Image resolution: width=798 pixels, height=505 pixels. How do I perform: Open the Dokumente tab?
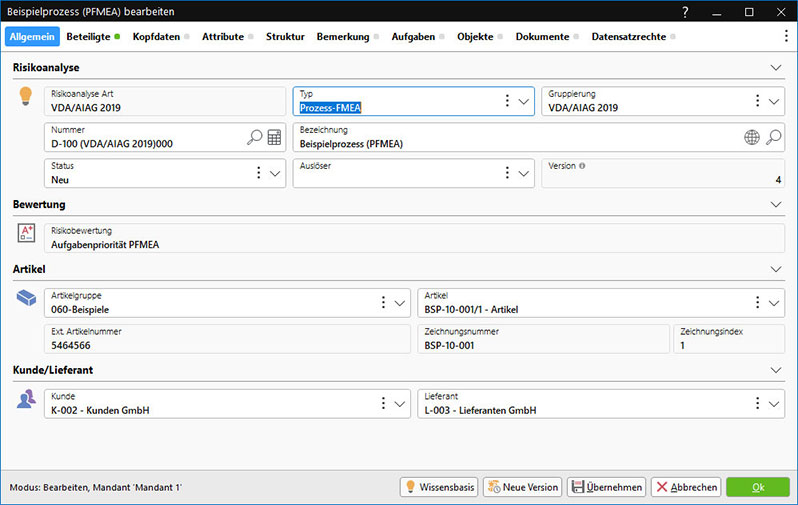point(542,36)
